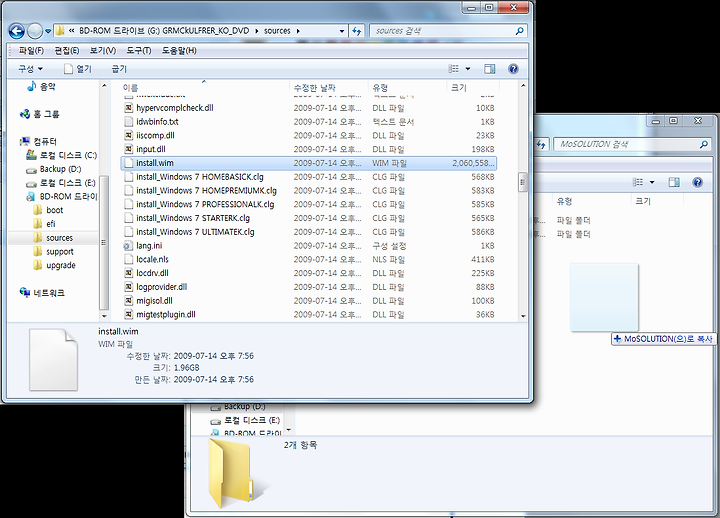Click the Forward navigation arrow
This screenshot has height=518, width=720.
pos(35,31)
